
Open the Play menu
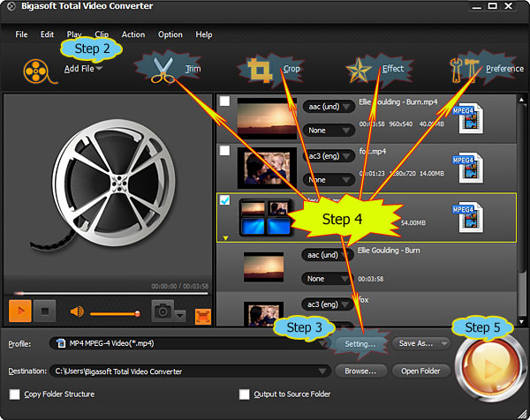(x=74, y=34)
